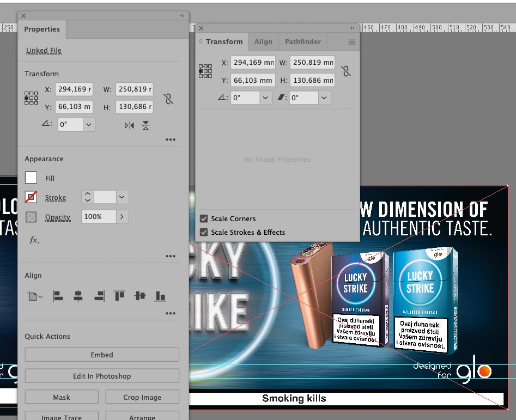Screen dimensions: 516x420
Task: Toggle constrain proportions link in Properties panel
Action: [168, 99]
